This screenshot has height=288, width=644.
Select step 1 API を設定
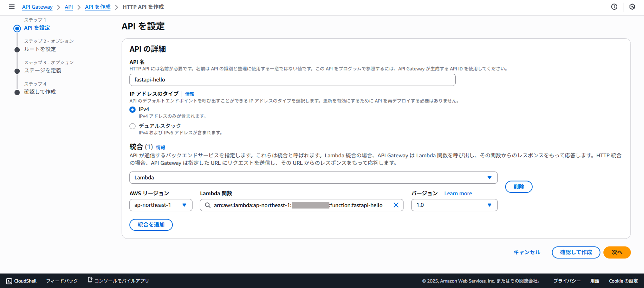point(37,28)
